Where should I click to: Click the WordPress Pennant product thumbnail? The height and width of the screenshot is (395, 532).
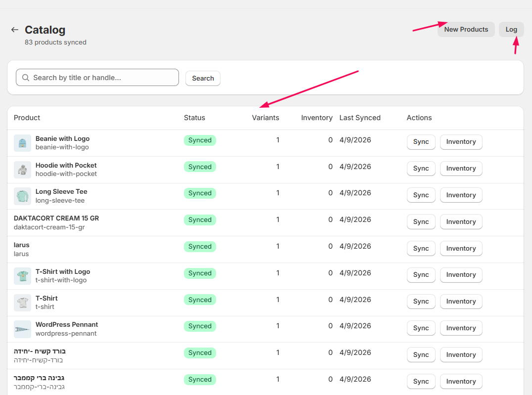coord(22,329)
